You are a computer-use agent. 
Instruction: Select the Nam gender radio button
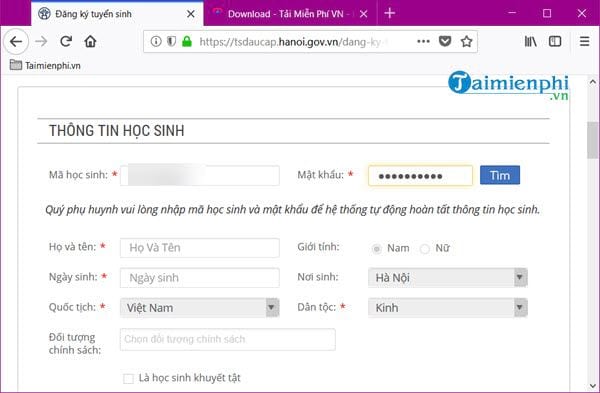[x=377, y=249]
